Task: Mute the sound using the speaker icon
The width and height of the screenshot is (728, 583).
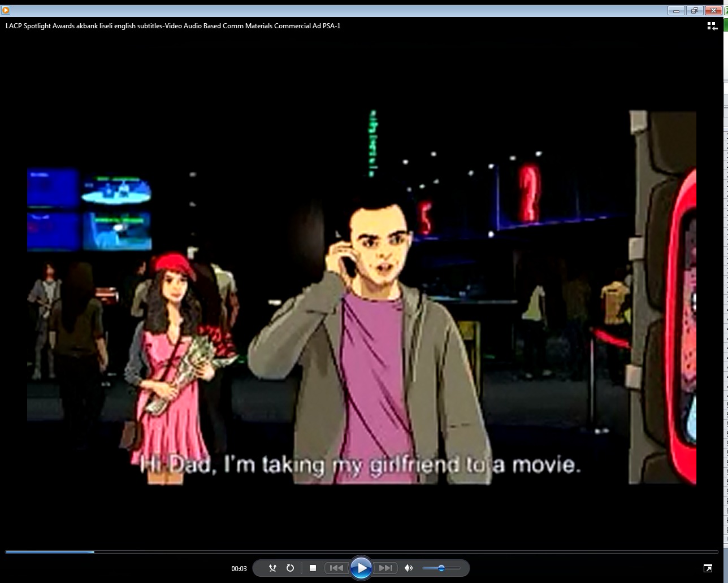Action: tap(409, 568)
